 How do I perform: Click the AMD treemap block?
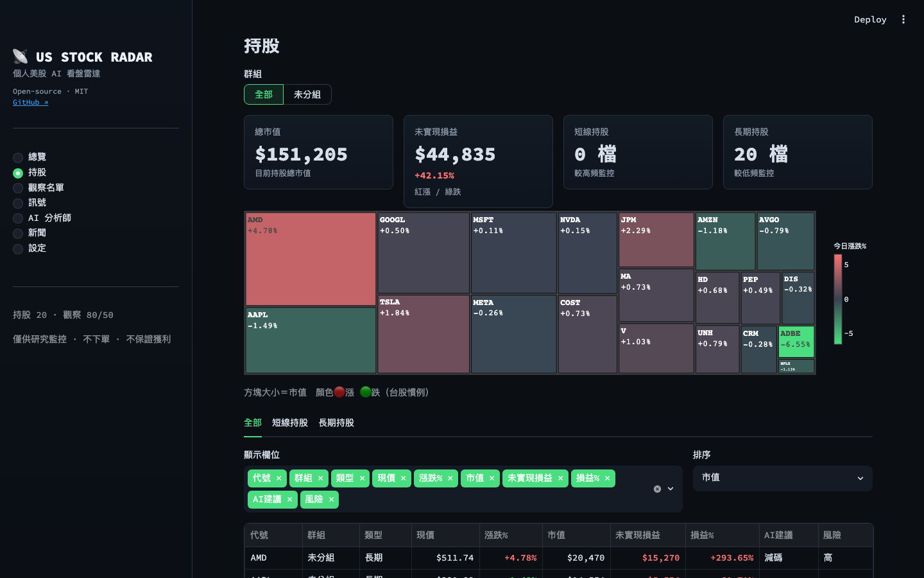point(311,259)
